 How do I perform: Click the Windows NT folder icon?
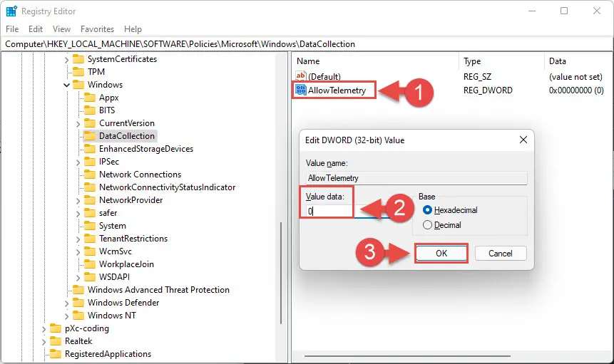[78, 316]
